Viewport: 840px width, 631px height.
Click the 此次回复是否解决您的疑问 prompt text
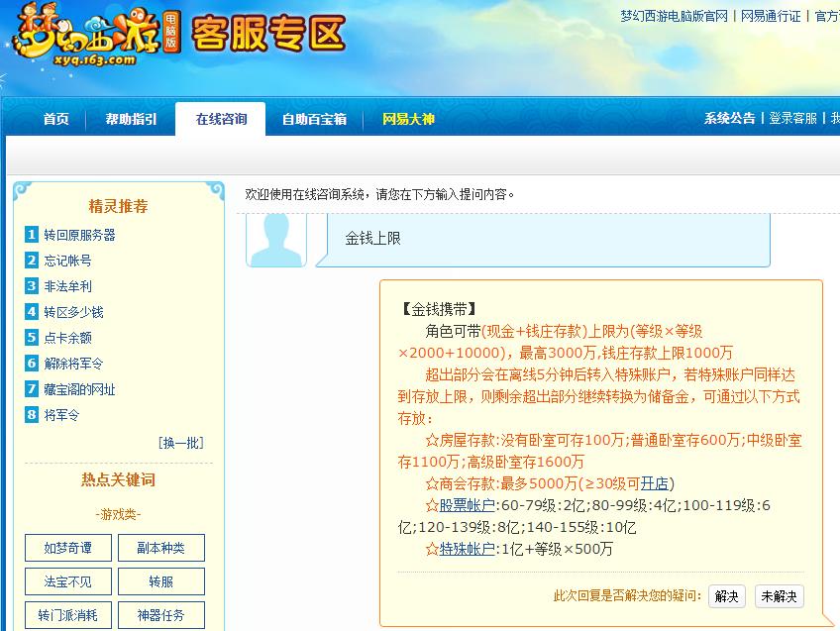pos(627,596)
